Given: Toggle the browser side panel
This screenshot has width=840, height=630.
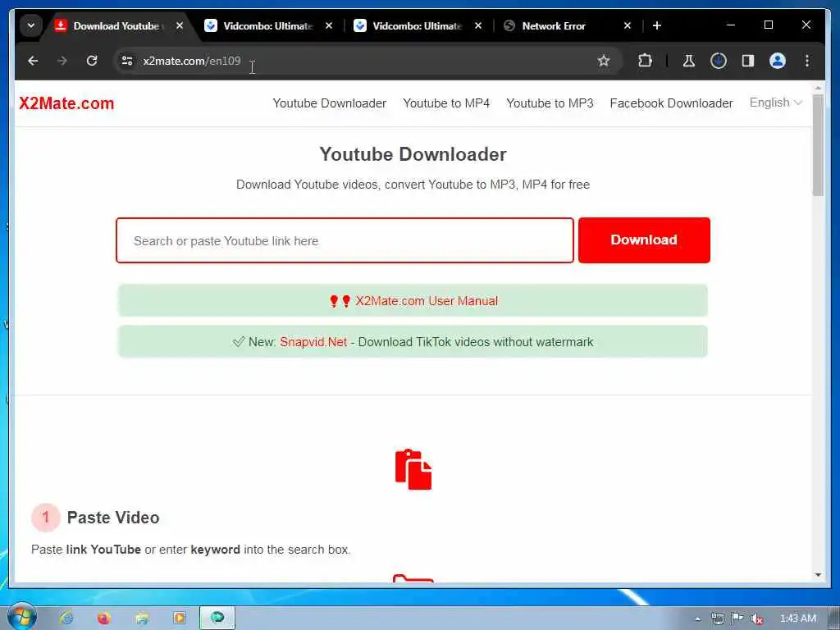Looking at the screenshot, I should click(x=748, y=61).
